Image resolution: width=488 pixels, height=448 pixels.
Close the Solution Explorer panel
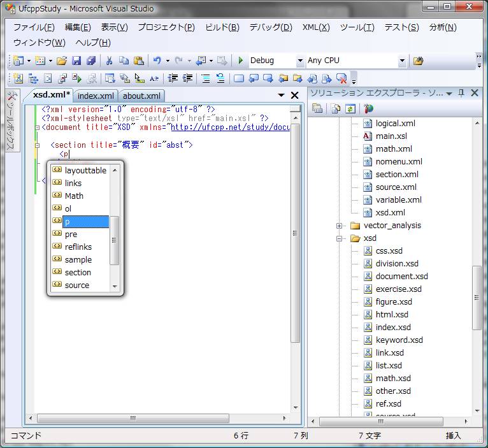pos(475,93)
